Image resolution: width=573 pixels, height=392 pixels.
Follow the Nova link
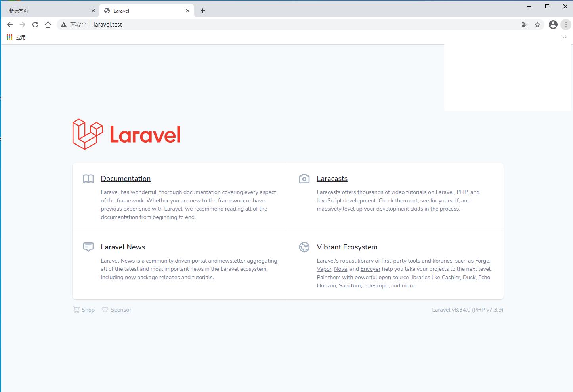340,269
